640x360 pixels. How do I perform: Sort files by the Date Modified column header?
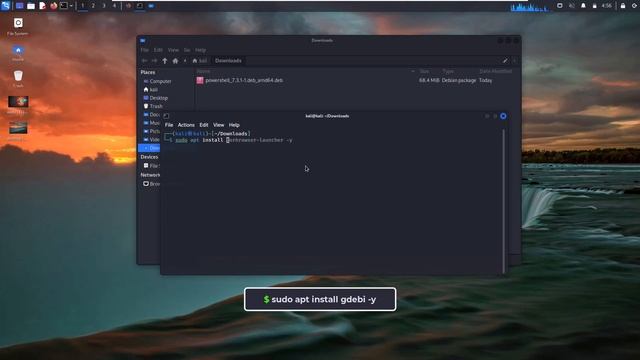coord(496,71)
